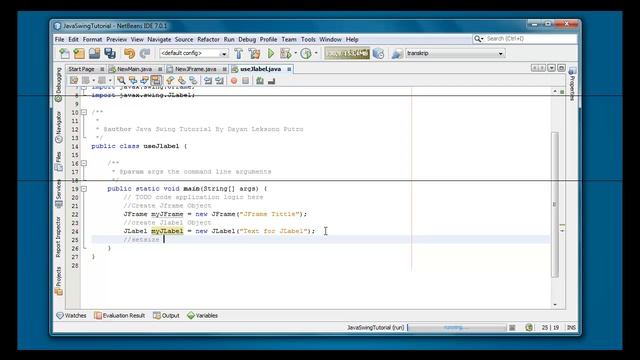Switch to the NewJFrame.java tab
This screenshot has height=360, width=640.
[196, 69]
